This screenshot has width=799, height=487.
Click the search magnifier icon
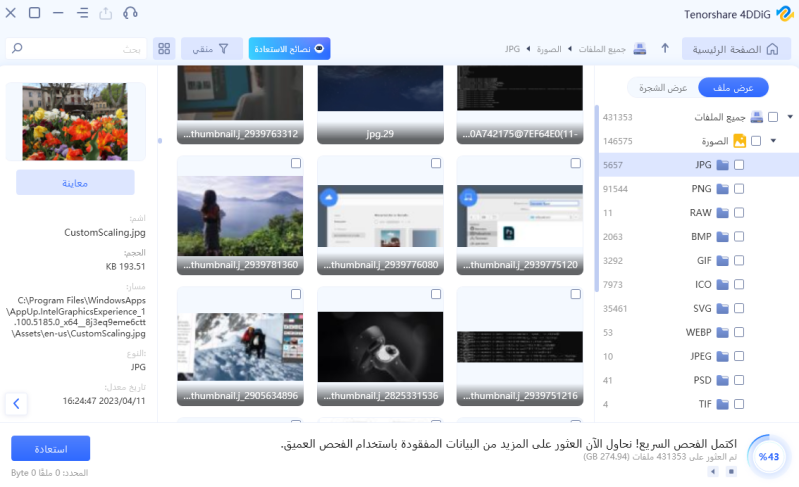click(x=17, y=48)
